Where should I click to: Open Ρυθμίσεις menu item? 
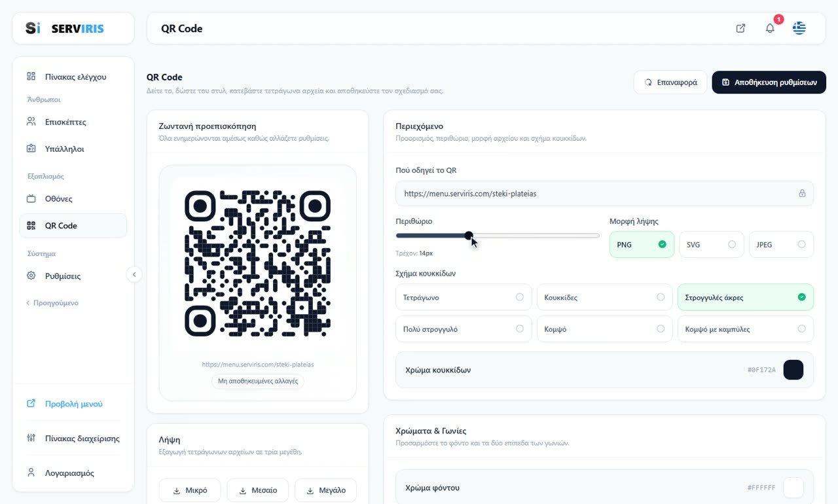(x=73, y=276)
